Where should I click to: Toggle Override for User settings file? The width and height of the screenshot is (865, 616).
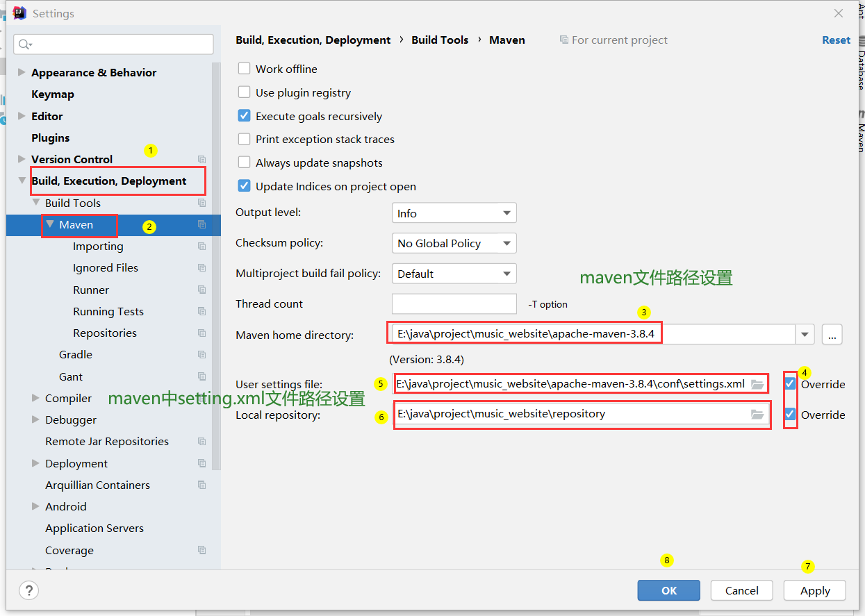coord(790,384)
